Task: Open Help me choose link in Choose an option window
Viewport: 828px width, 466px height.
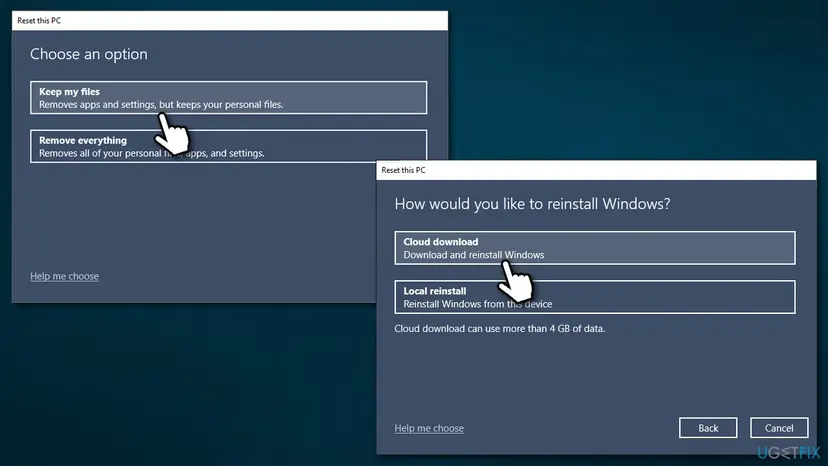Action: pos(64,276)
